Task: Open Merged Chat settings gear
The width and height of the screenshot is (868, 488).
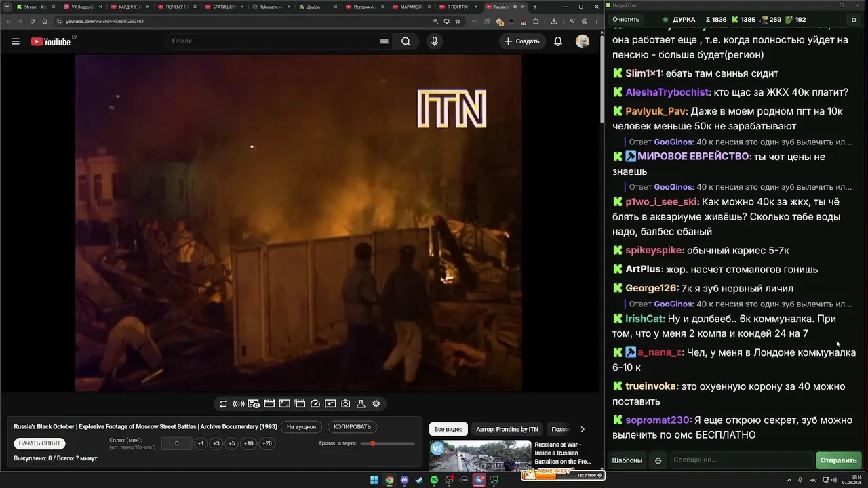Action: tap(854, 20)
